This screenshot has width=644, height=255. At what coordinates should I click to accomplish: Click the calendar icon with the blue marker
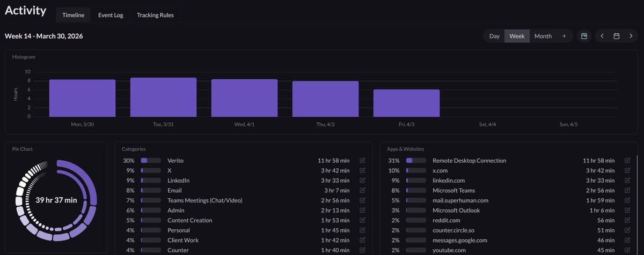pyautogui.click(x=584, y=36)
